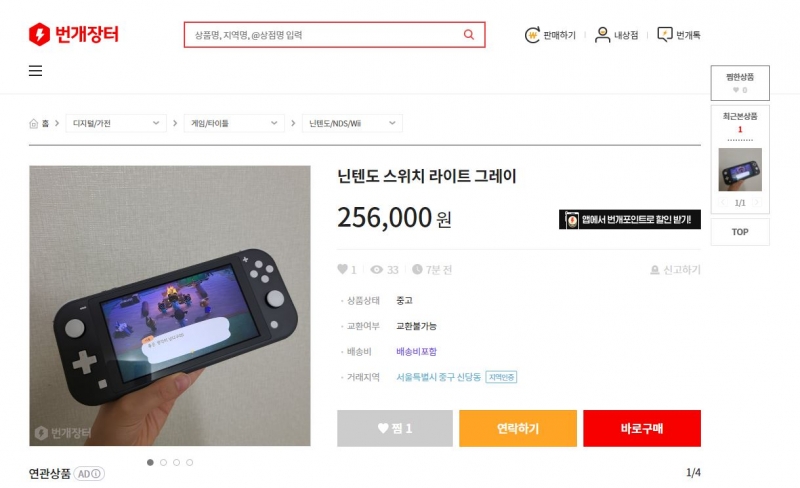This screenshot has width=800, height=488.
Task: Open the hamburger menu icon
Action: point(35,71)
